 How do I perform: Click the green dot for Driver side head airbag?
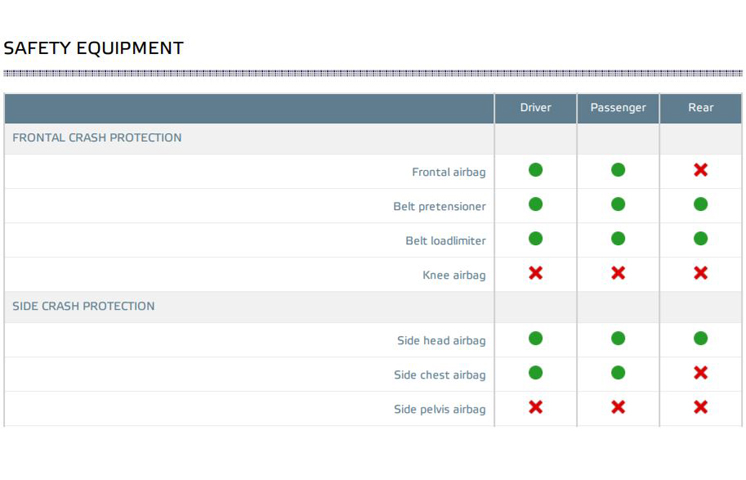coord(536,338)
